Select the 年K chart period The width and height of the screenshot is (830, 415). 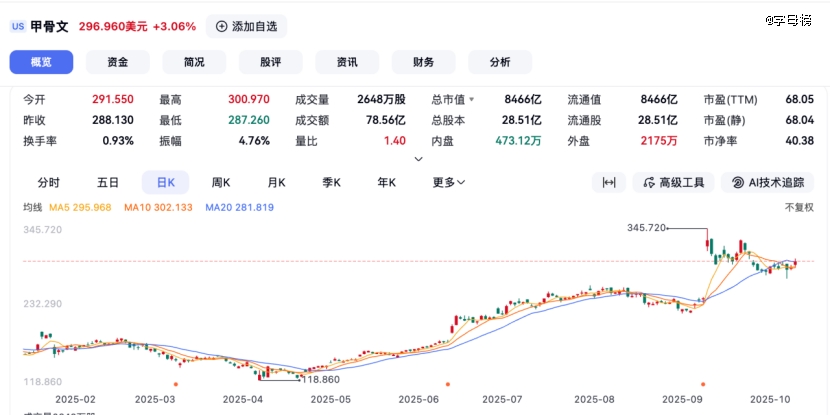click(385, 182)
